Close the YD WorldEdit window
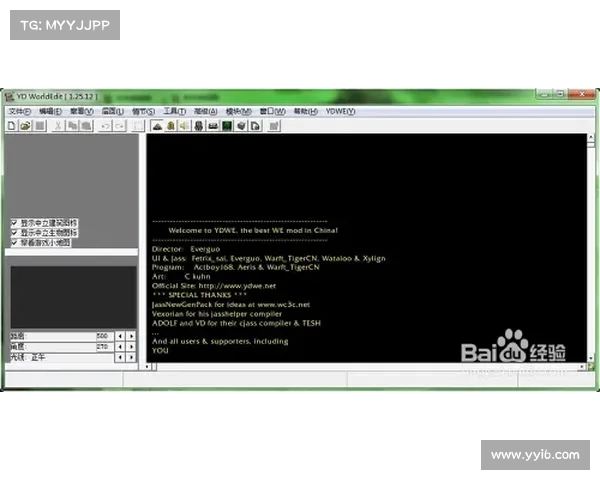Image resolution: width=600 pixels, height=480 pixels. (582, 94)
